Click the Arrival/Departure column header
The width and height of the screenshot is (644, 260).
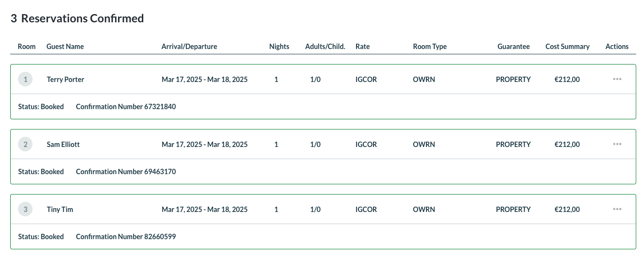tap(189, 47)
